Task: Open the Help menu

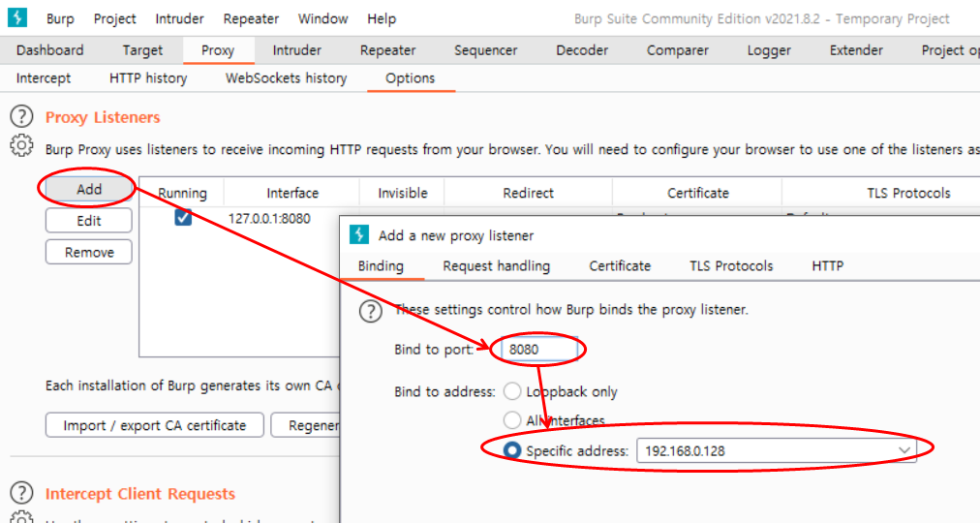Action: click(x=382, y=18)
